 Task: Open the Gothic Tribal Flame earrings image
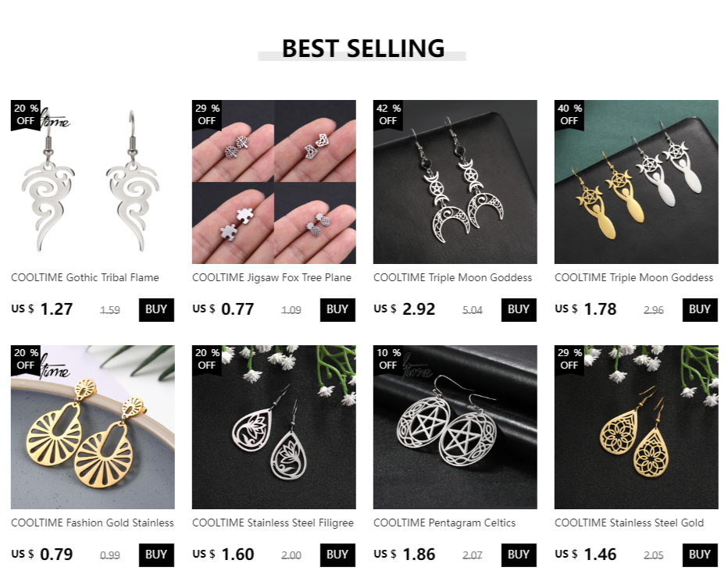[93, 182]
